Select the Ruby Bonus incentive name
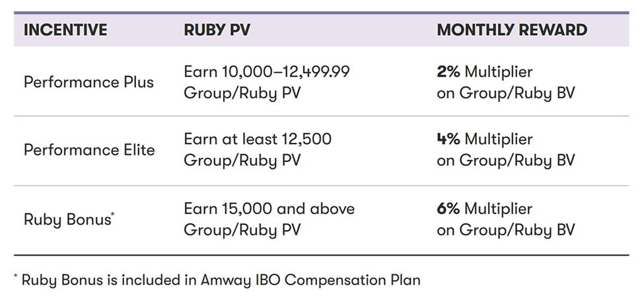 (x=66, y=219)
